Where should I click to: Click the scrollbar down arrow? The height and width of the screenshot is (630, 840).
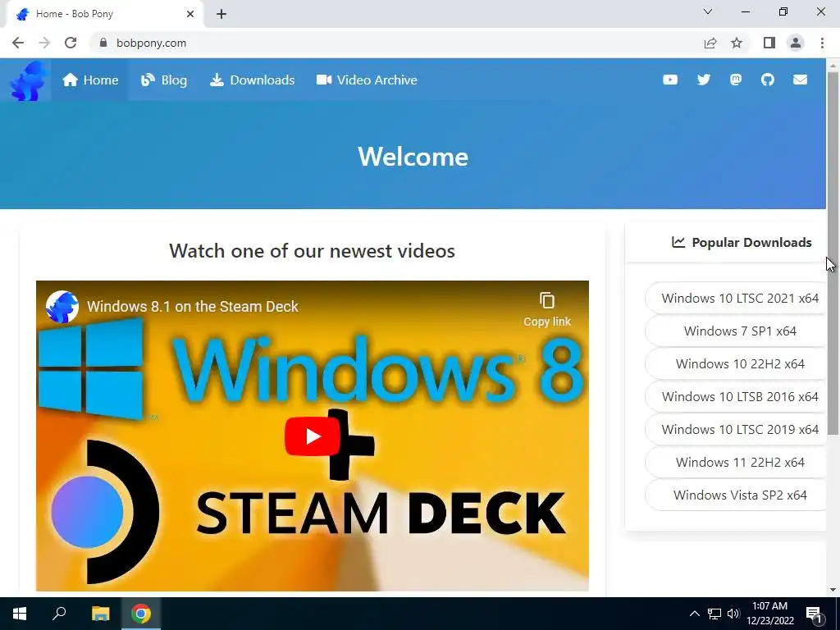833,590
